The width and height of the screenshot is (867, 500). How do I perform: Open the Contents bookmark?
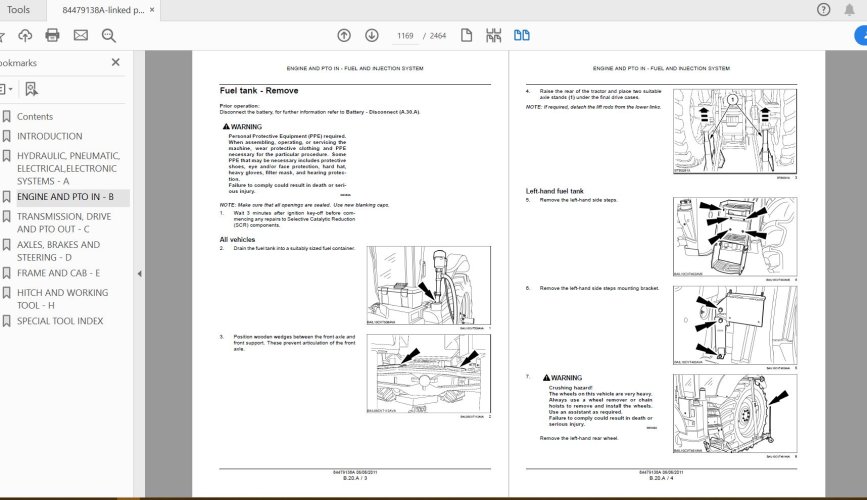(35, 117)
